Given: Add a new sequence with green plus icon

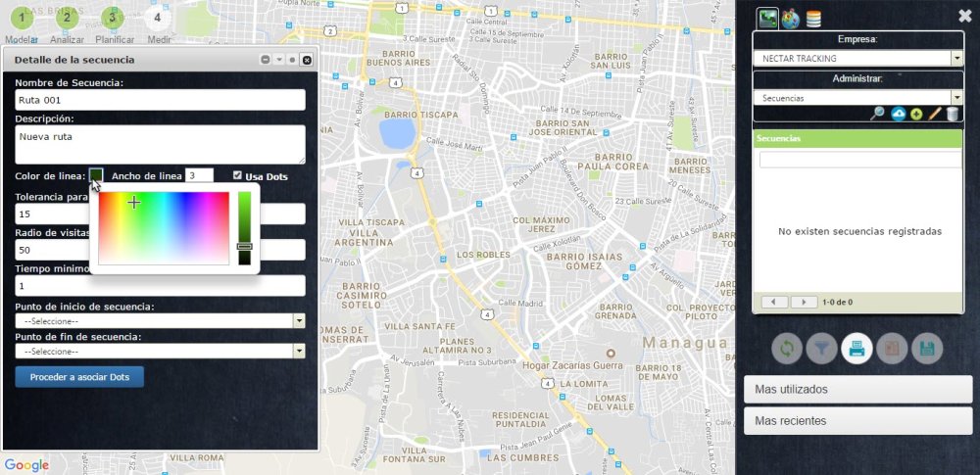Looking at the screenshot, I should (916, 115).
